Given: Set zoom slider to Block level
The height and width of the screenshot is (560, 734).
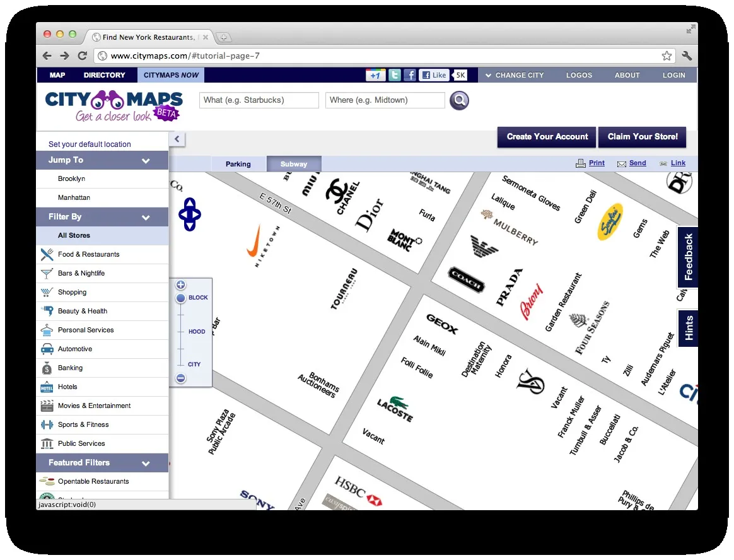Looking at the screenshot, I should pos(198,297).
